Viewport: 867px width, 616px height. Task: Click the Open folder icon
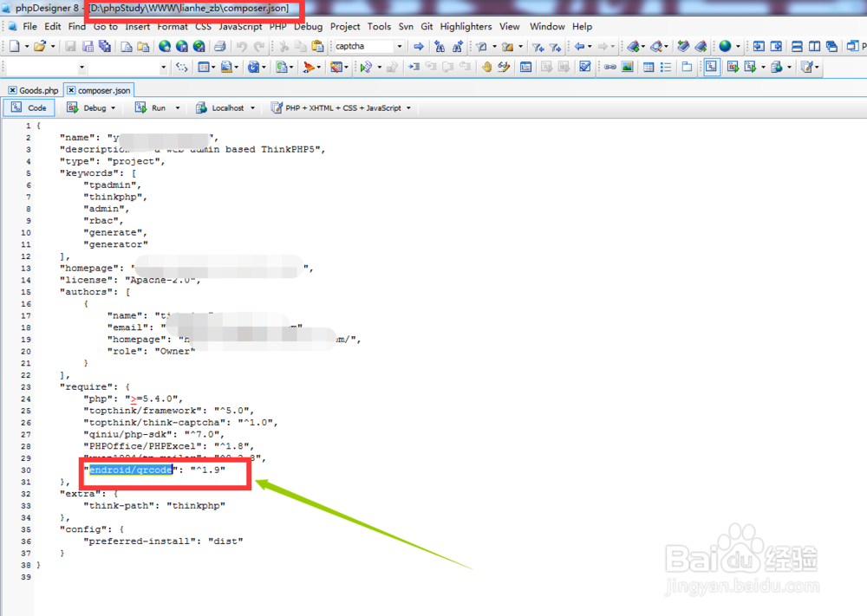pyautogui.click(x=39, y=47)
